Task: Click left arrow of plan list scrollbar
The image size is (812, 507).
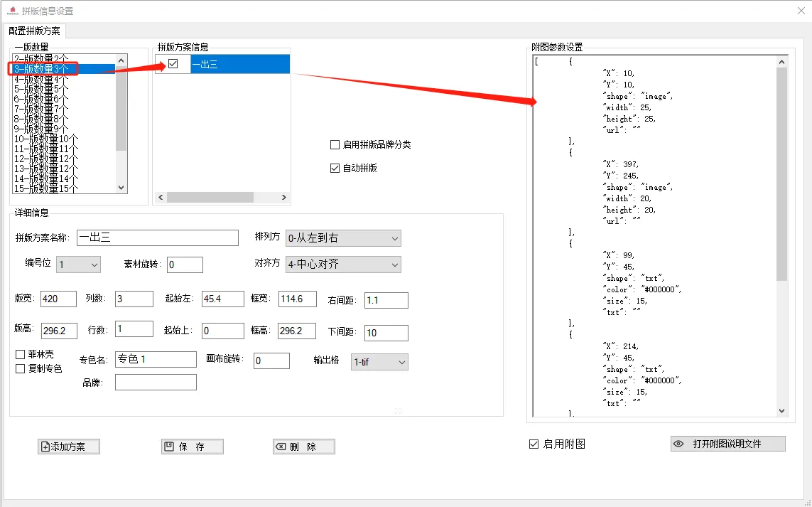Action: pos(161,197)
